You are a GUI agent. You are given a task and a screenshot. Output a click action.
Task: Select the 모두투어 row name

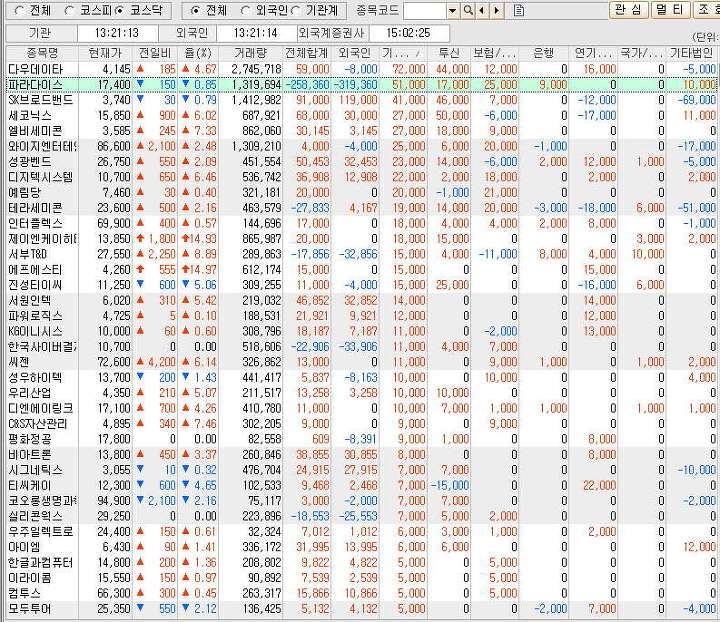point(30,609)
